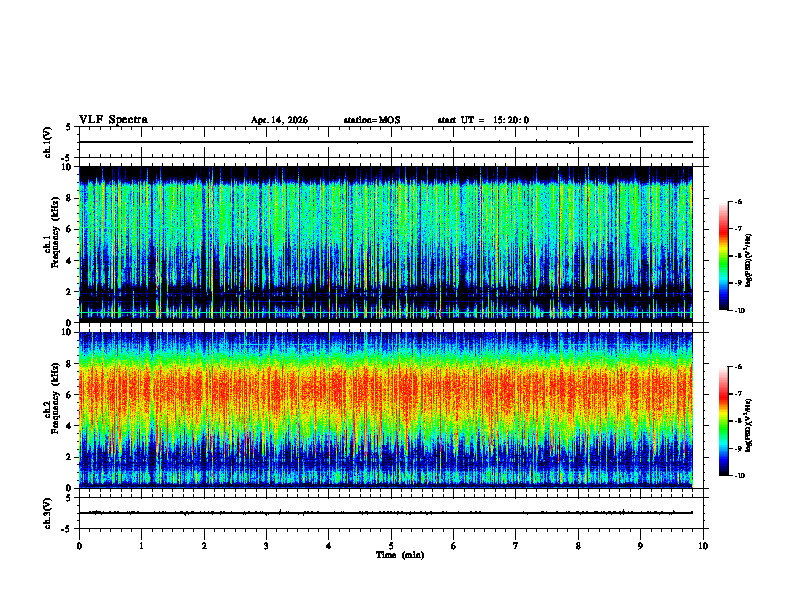Click the ch.2 spectrogram color scale bar
This screenshot has height=612, width=792.
(x=723, y=421)
